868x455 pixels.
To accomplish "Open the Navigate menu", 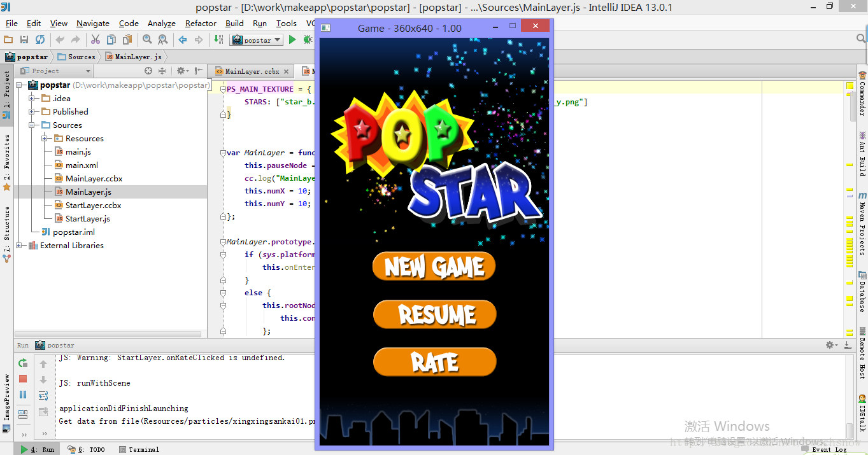I will click(93, 23).
